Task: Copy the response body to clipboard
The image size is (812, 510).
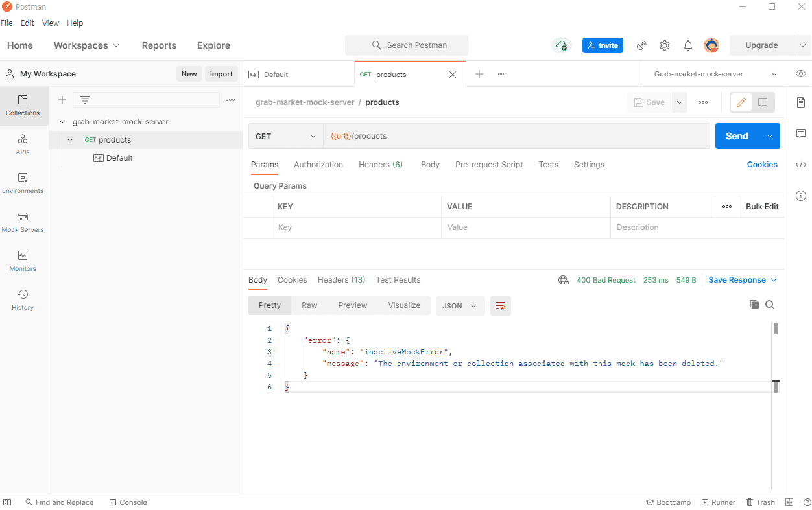Action: click(x=754, y=305)
